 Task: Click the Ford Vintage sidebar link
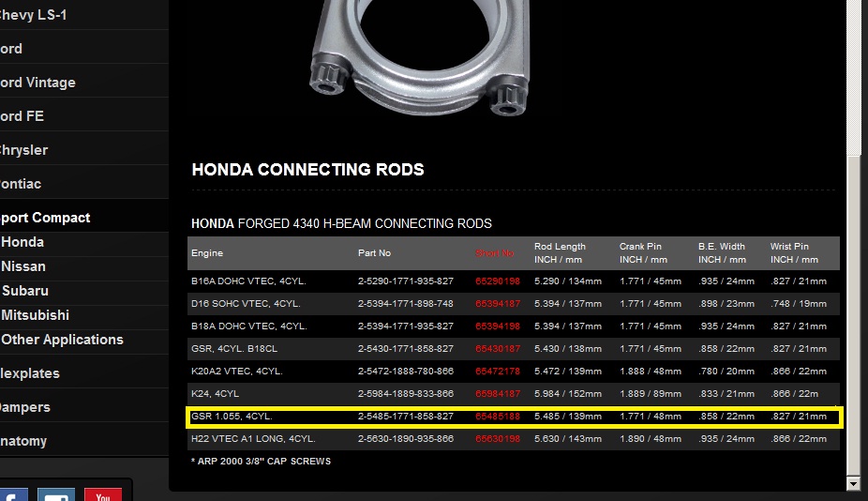point(37,83)
